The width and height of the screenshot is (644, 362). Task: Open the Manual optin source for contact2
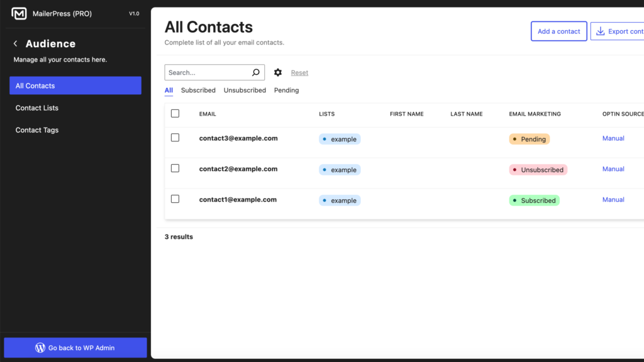tap(613, 168)
